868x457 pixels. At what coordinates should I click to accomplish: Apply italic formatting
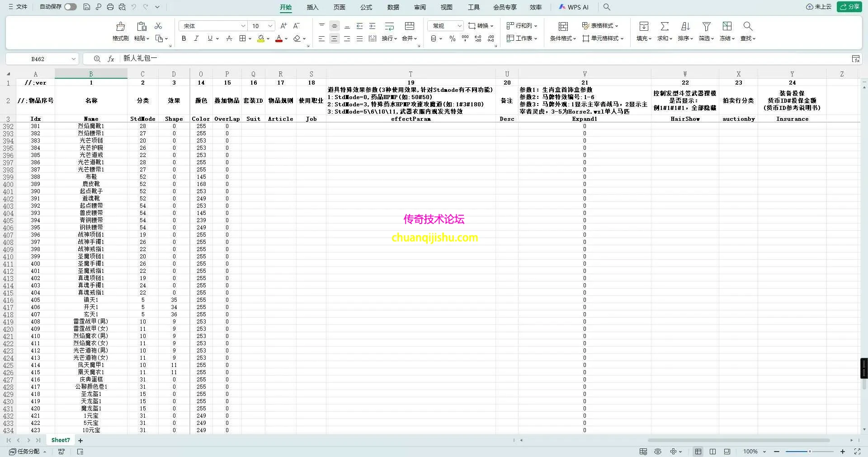(x=196, y=38)
